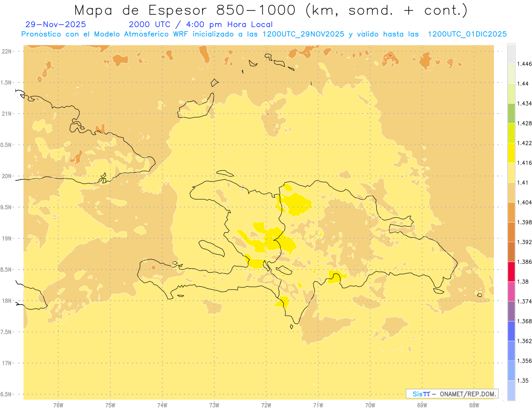Click the 1.362 colorbar value

pyautogui.click(x=524, y=341)
